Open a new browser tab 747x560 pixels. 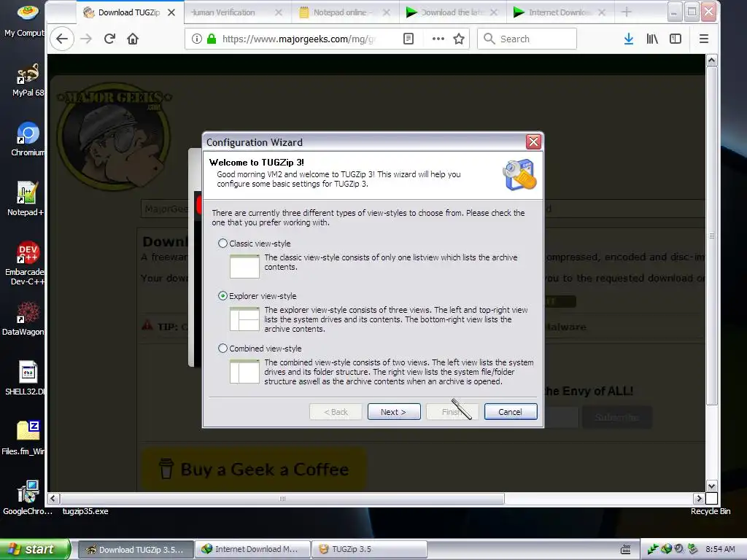[x=627, y=12]
